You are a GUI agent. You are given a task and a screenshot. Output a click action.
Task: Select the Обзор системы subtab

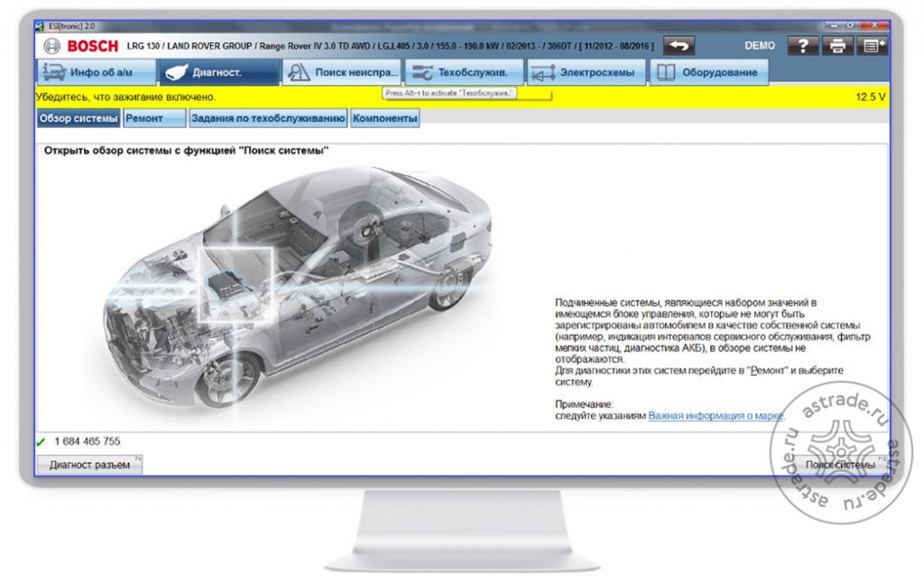[79, 118]
